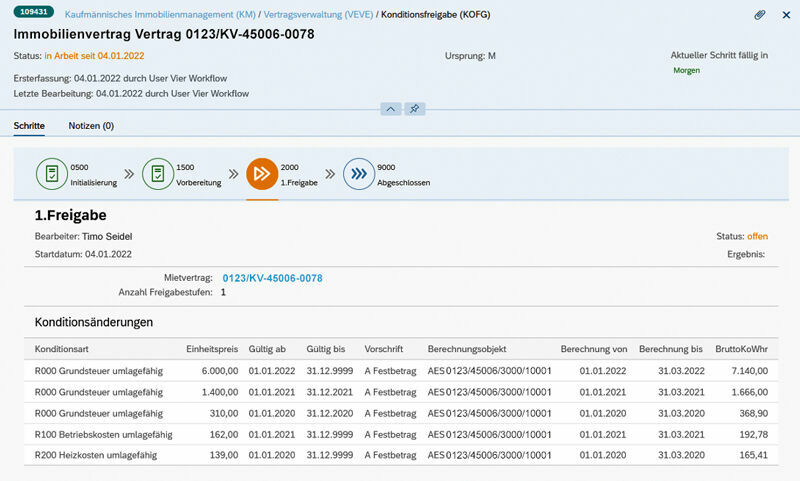Select the orange 2000 1.Freigabe step icon

click(x=262, y=173)
